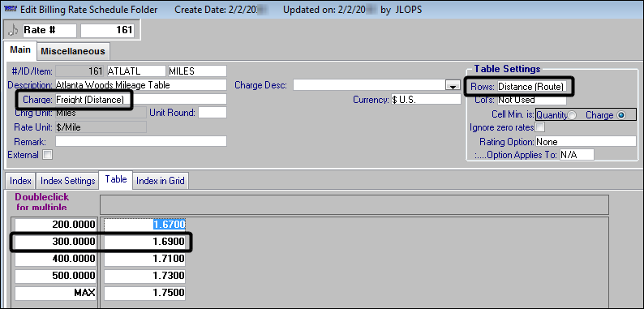Toggle the Ignore zero rates checkbox
The width and height of the screenshot is (644, 309).
click(x=539, y=127)
